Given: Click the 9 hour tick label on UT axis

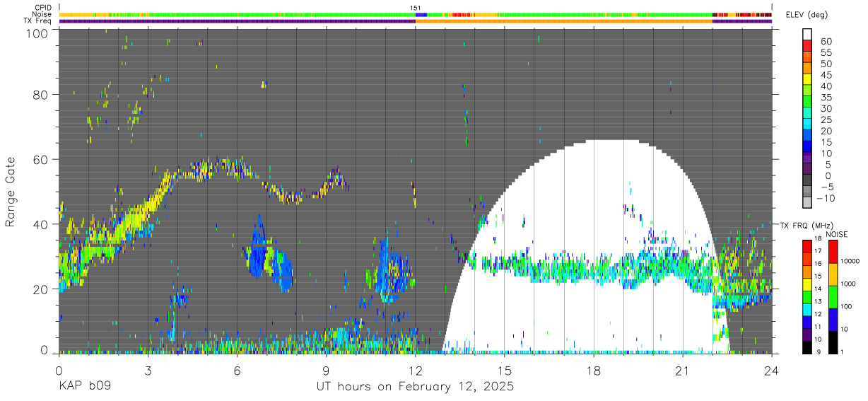Looking at the screenshot, I should pos(326,370).
